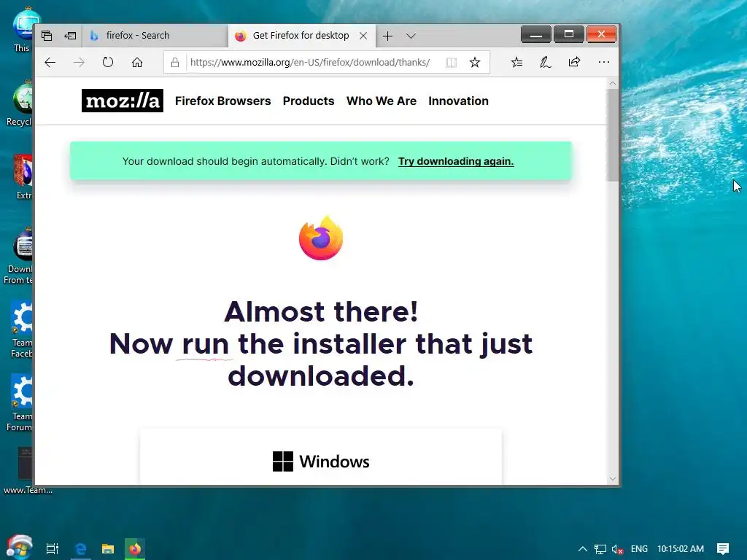This screenshot has height=560, width=747.
Task: Click the forward arrow button
Action: click(x=79, y=63)
